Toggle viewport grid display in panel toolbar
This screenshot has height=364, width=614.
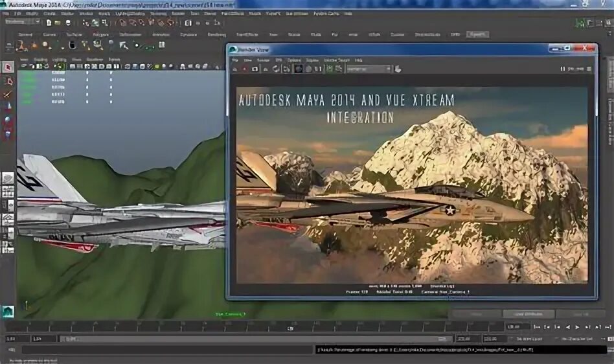click(73, 67)
